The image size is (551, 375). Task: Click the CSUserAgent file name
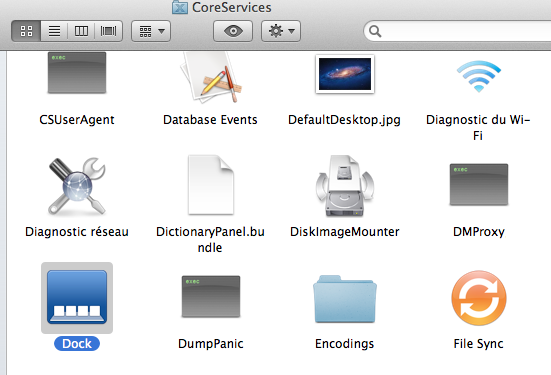click(x=77, y=120)
